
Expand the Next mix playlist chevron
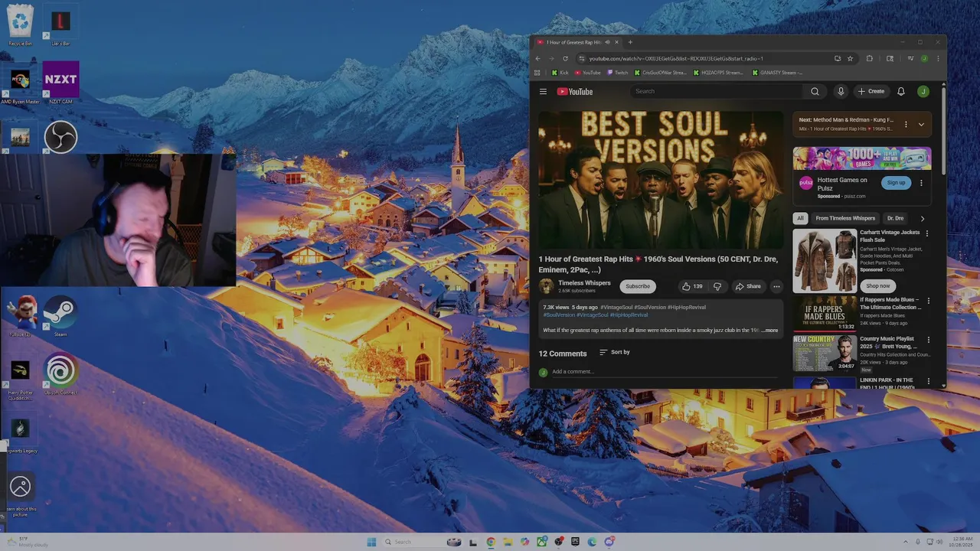pyautogui.click(x=921, y=124)
